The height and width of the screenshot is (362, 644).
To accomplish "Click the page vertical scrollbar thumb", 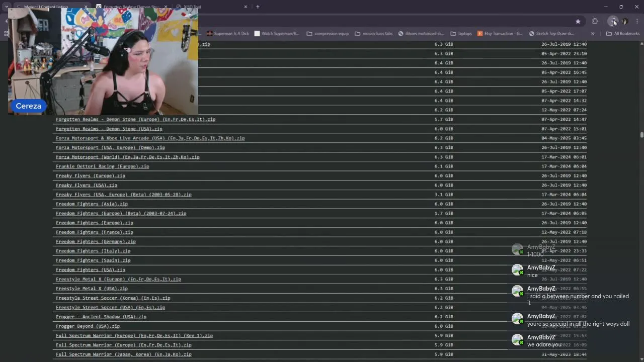I will (641, 135).
